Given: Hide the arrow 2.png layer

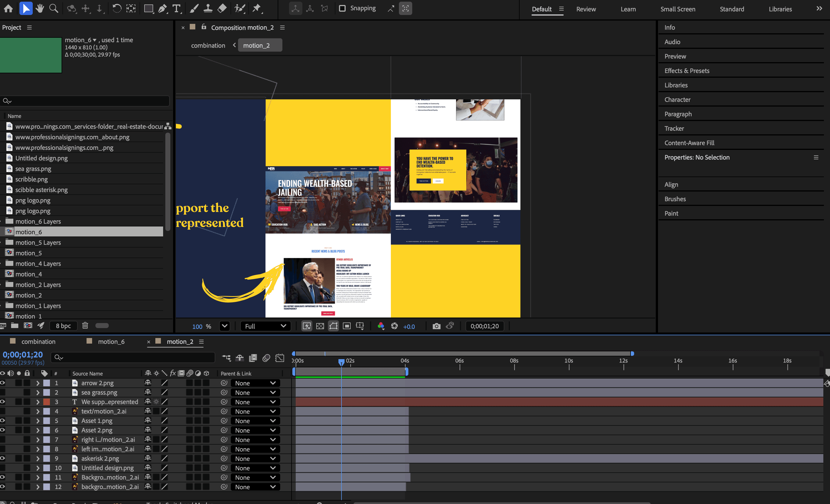Looking at the screenshot, I should tap(3, 383).
